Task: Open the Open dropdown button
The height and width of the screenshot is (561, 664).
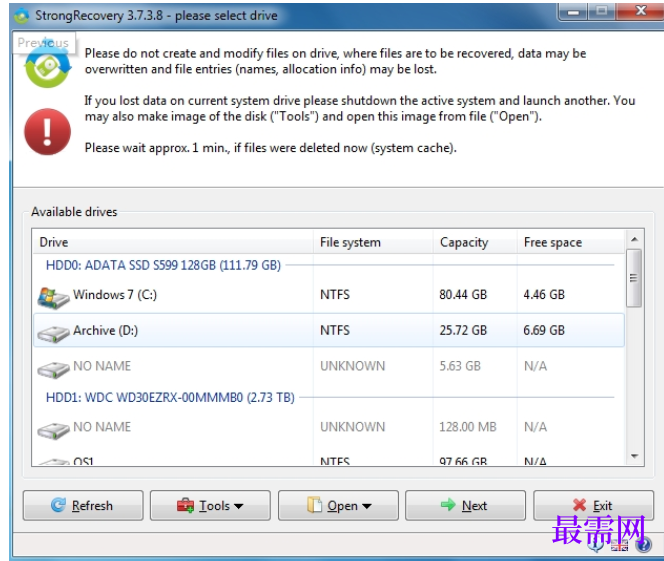Action: tap(338, 505)
